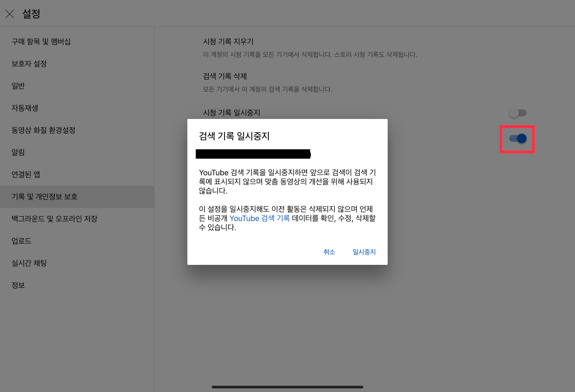The image size is (575, 392).
Task: Select 알림 settings entry
Action: pyautogui.click(x=77, y=152)
